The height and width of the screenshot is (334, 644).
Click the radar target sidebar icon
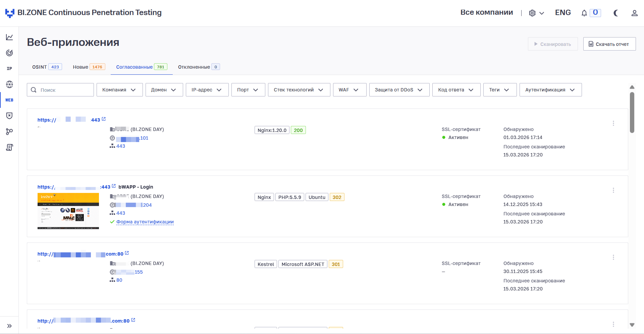(x=9, y=53)
